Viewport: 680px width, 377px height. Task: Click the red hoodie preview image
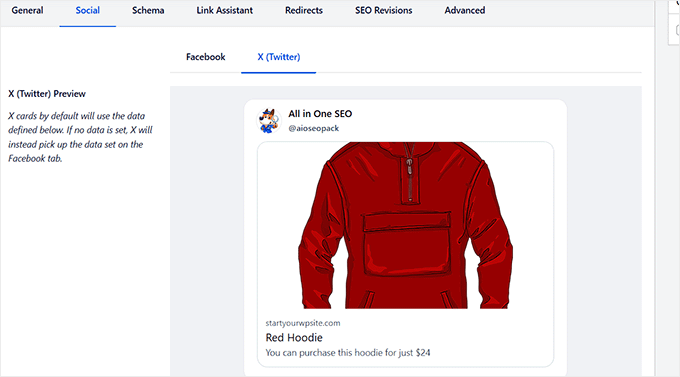coord(405,225)
